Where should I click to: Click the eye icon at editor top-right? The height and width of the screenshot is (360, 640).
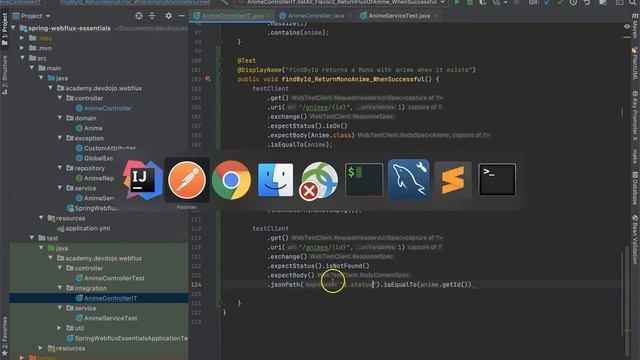tap(627, 27)
